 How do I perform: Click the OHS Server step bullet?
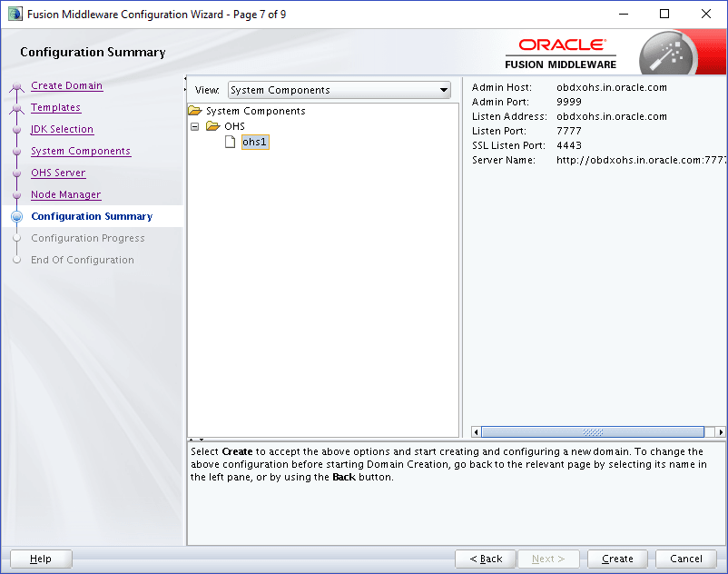[16, 173]
